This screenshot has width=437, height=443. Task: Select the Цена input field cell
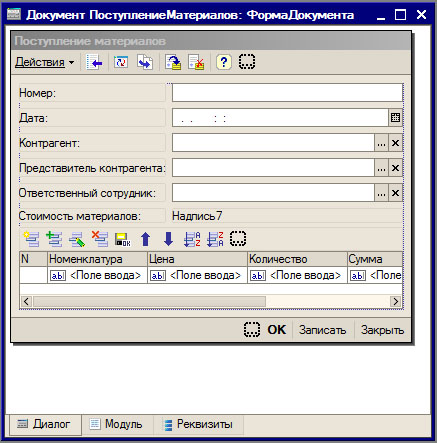pyautogui.click(x=197, y=275)
